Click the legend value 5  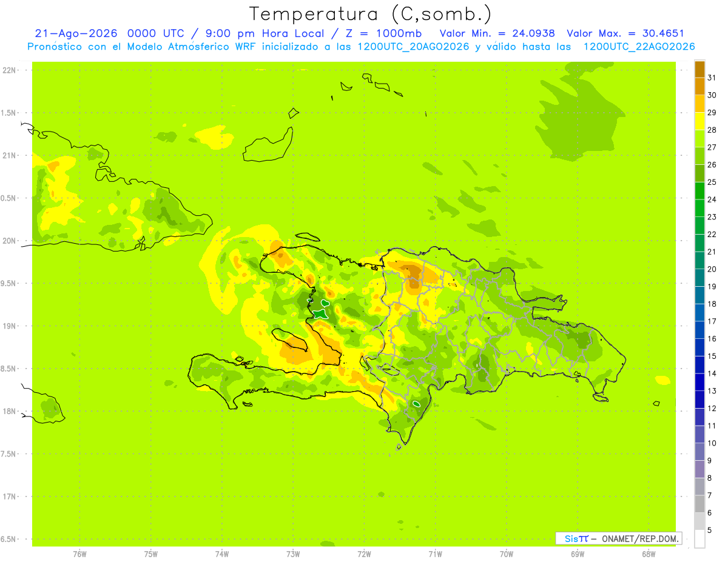coord(710,530)
